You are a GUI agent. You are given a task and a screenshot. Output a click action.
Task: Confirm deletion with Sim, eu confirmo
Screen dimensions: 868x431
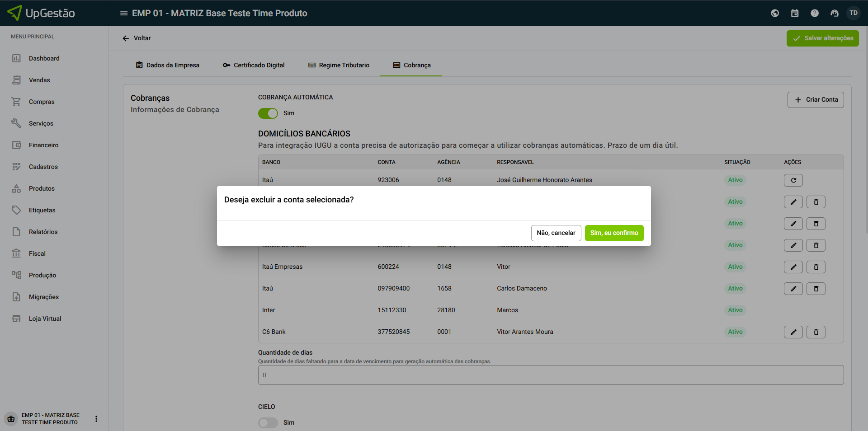click(614, 233)
